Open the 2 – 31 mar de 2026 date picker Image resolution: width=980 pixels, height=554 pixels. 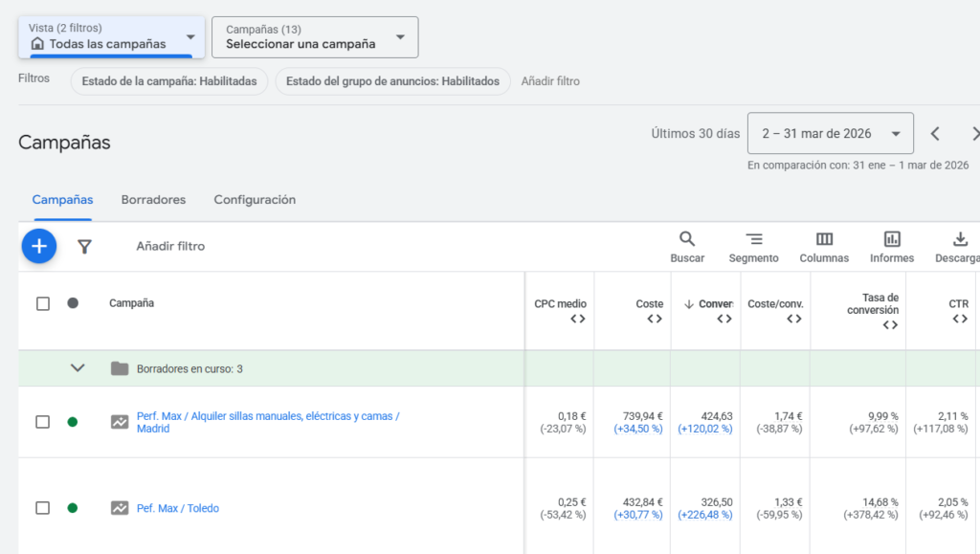[x=830, y=134]
